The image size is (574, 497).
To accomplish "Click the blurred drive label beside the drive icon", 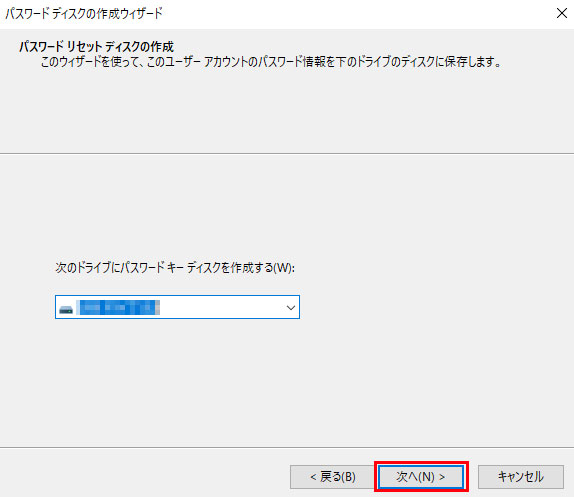I will click(x=118, y=307).
